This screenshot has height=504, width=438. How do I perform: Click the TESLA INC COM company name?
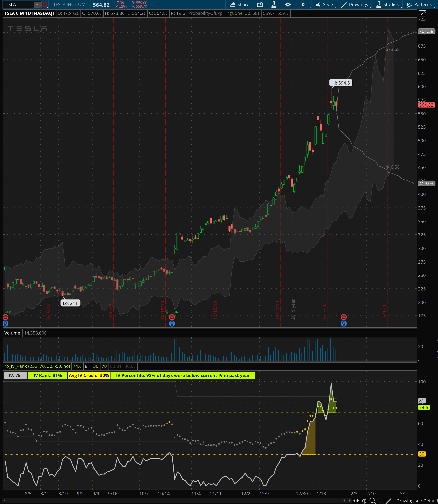pyautogui.click(x=69, y=4)
